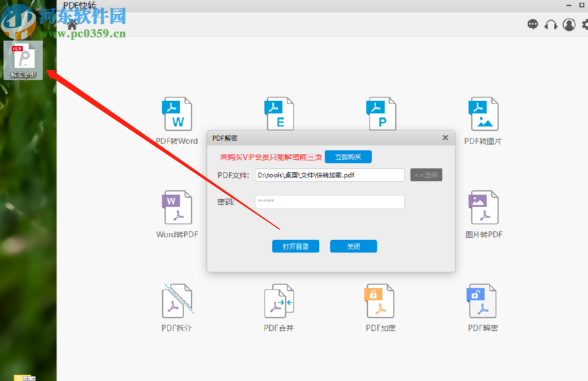Focus the PDF文件 path input field
Viewport: 588px width, 381px height.
(x=330, y=175)
